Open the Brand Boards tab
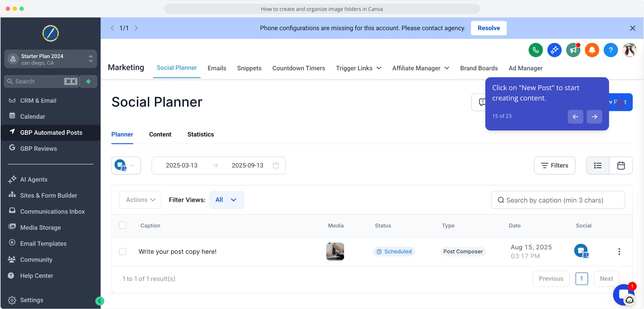 tap(479, 68)
